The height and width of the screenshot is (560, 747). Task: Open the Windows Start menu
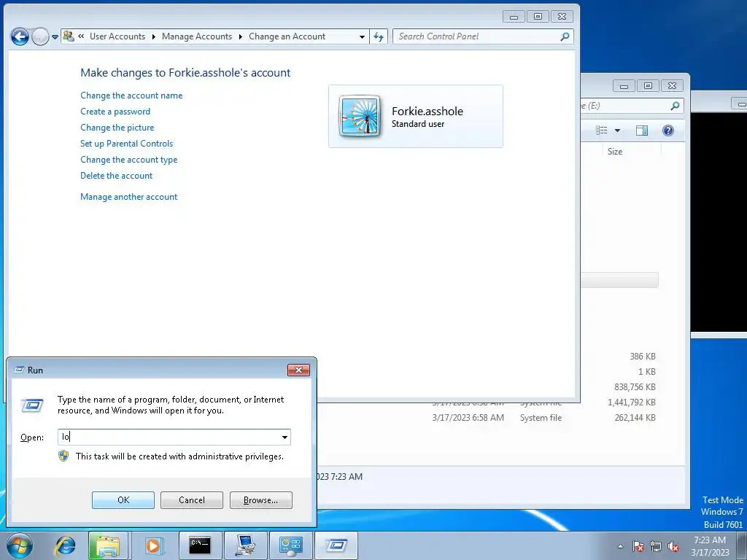click(x=20, y=545)
